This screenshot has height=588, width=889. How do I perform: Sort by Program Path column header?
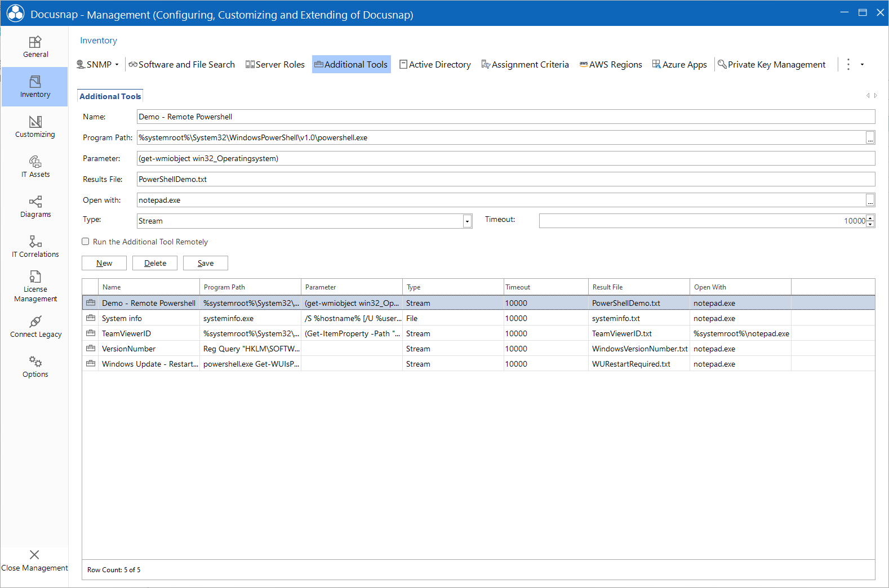251,287
